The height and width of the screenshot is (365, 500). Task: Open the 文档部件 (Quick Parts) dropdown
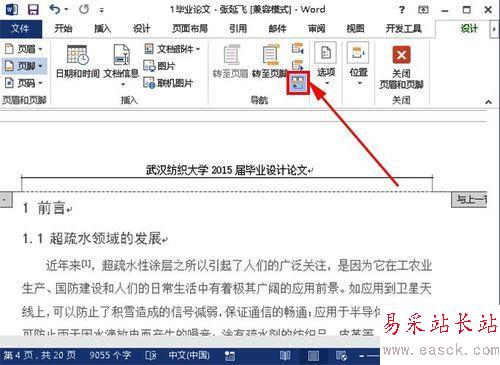[172, 49]
